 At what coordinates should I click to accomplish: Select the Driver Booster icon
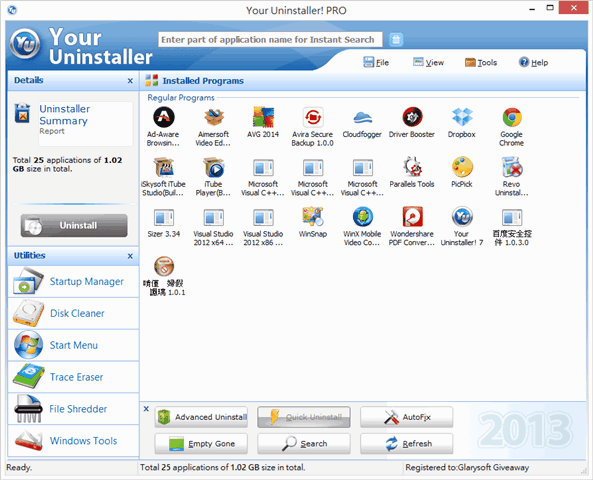click(412, 117)
